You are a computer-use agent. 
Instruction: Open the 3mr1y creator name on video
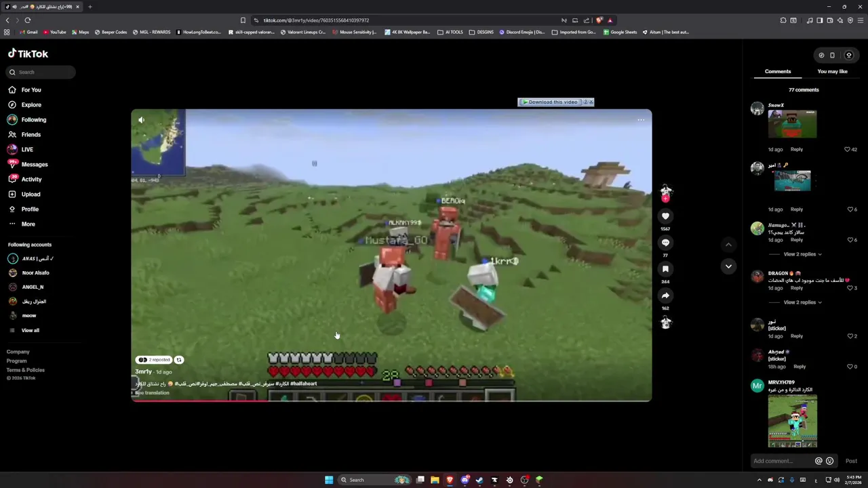pyautogui.click(x=143, y=371)
